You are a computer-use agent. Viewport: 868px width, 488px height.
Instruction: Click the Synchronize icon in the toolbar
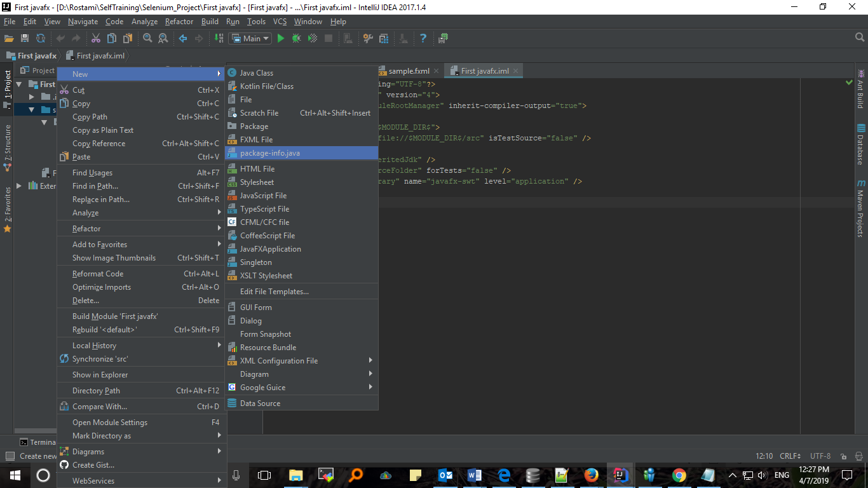click(41, 39)
